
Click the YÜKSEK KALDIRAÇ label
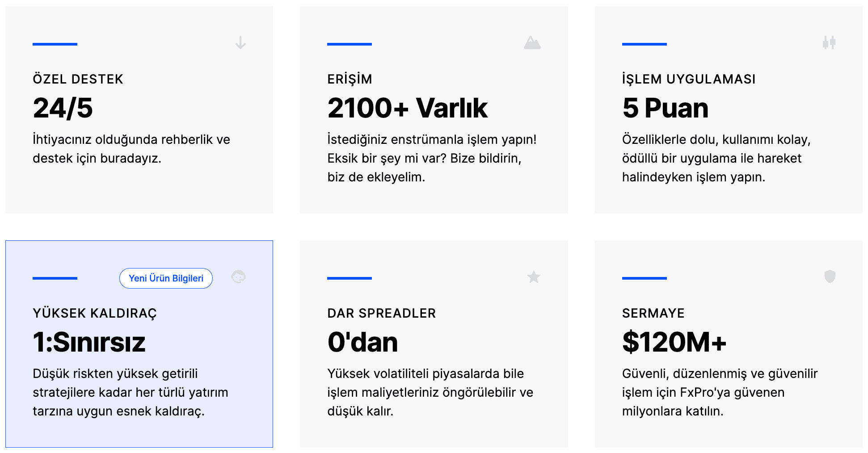(x=95, y=313)
